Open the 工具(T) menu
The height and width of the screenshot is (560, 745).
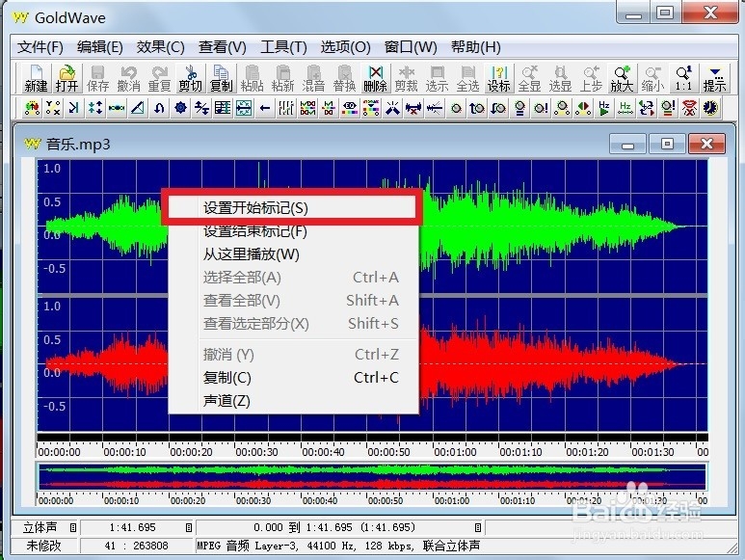click(x=283, y=47)
